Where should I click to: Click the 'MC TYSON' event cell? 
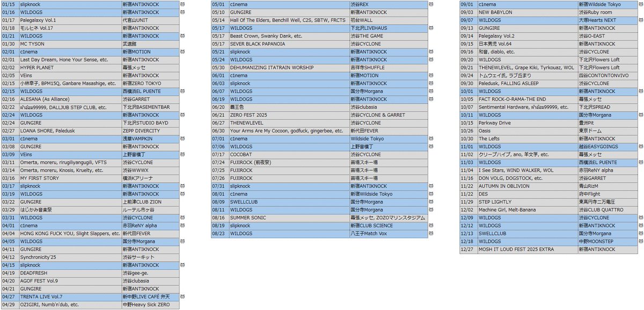[x=70, y=44]
